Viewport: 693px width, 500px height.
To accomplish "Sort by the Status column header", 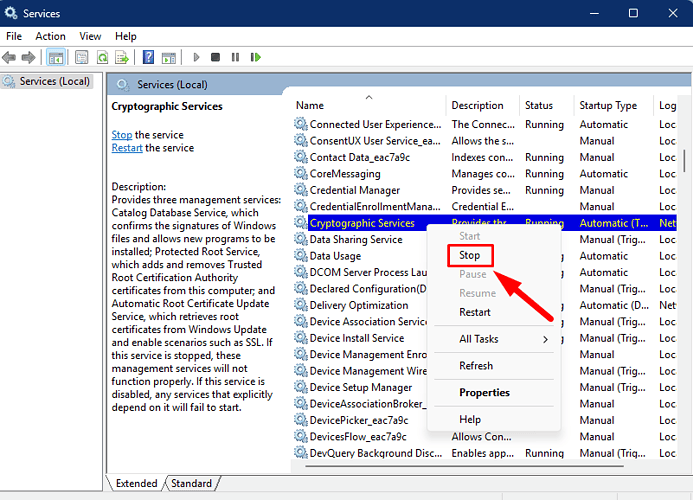I will click(x=547, y=105).
